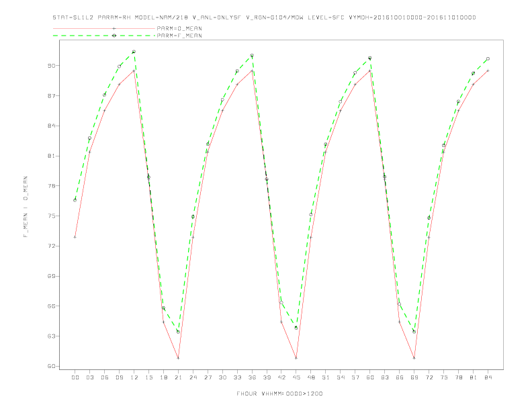Image resolution: width=532 pixels, height=411 pixels.
Task: Click x-axis forecast hour label 15
Action: coord(148,377)
